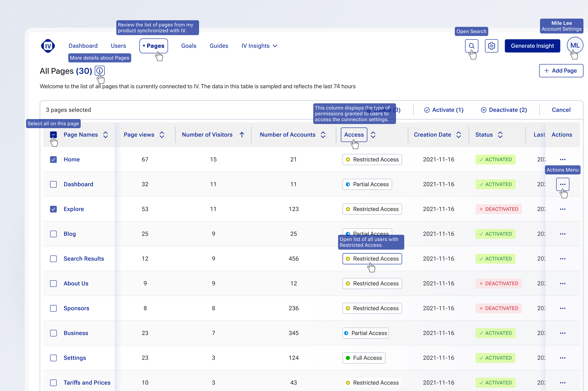Expand the IV Insights dropdown
The image size is (588, 391).
259,46
